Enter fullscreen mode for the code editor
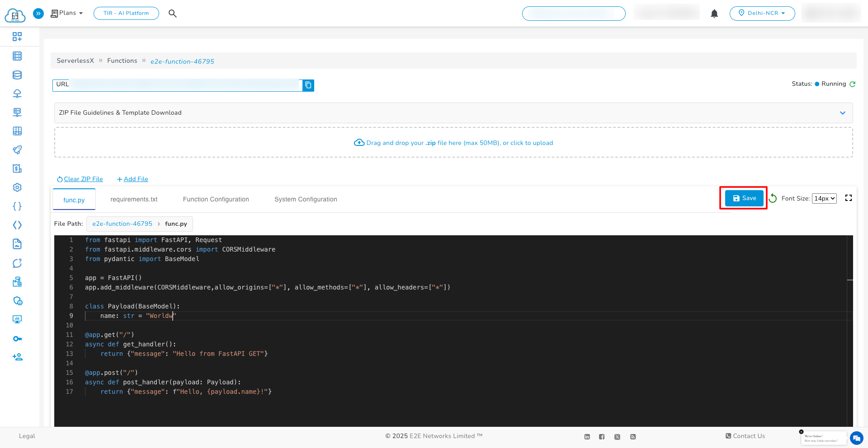Screen dimensions: 868x448 (849, 198)
